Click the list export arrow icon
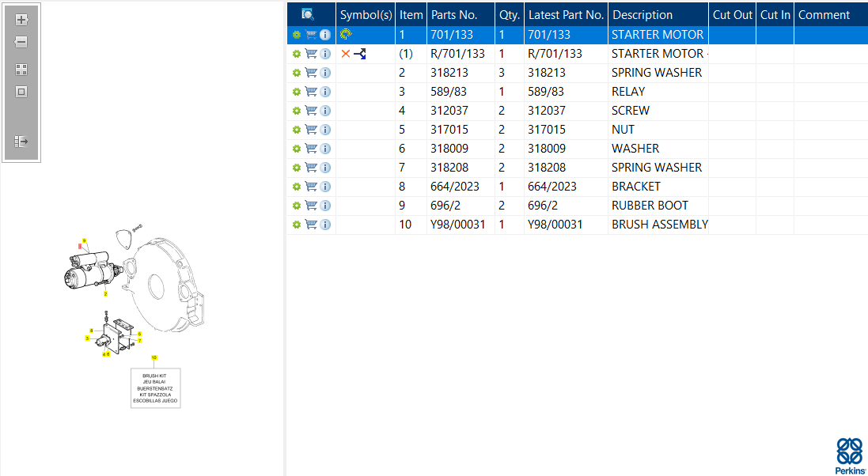 pos(21,141)
